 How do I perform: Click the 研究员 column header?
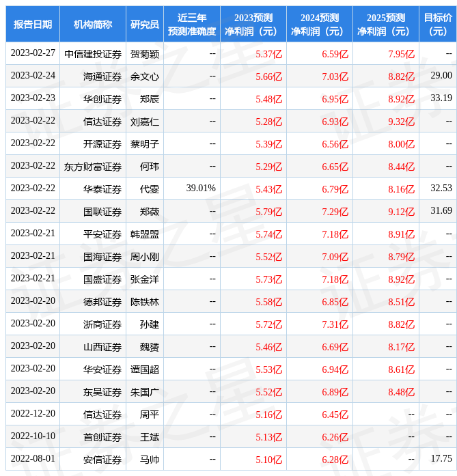pos(145,25)
